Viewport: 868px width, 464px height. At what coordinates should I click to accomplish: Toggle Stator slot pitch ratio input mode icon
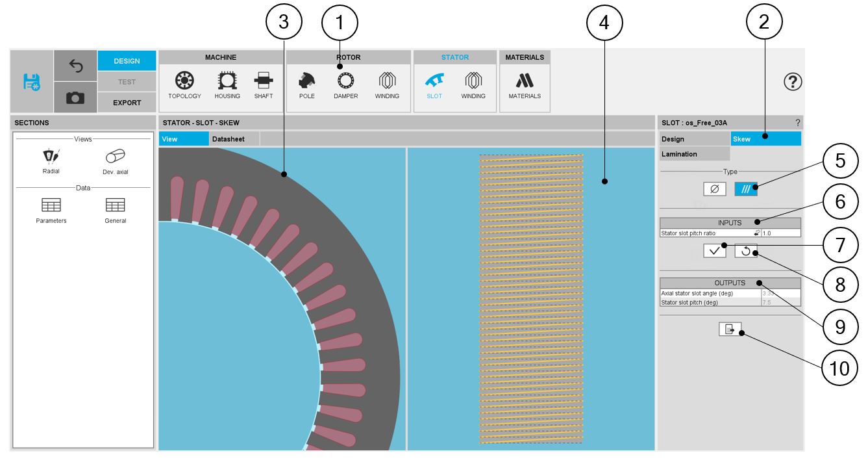[x=756, y=233]
